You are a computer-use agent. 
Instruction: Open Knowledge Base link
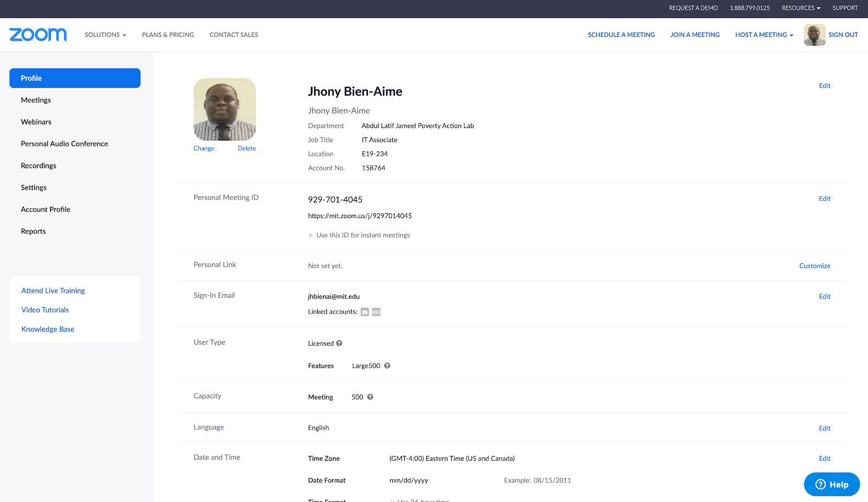[48, 329]
